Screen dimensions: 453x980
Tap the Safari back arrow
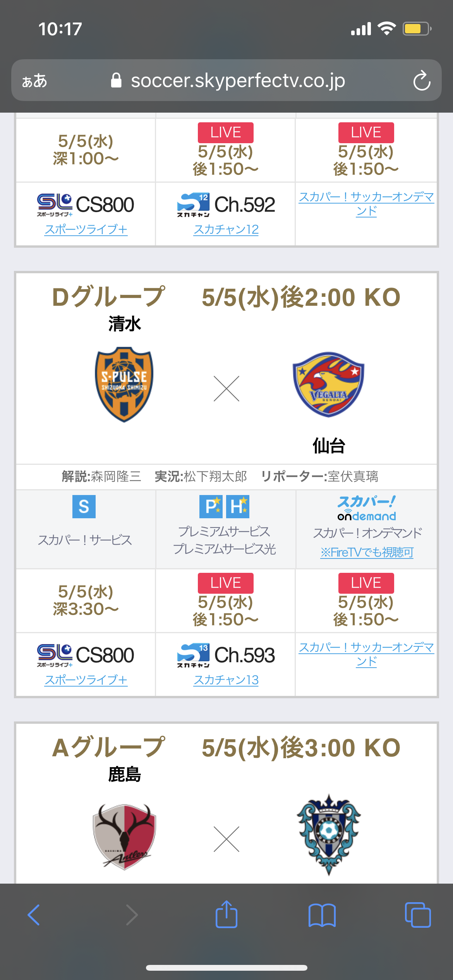pyautogui.click(x=34, y=915)
